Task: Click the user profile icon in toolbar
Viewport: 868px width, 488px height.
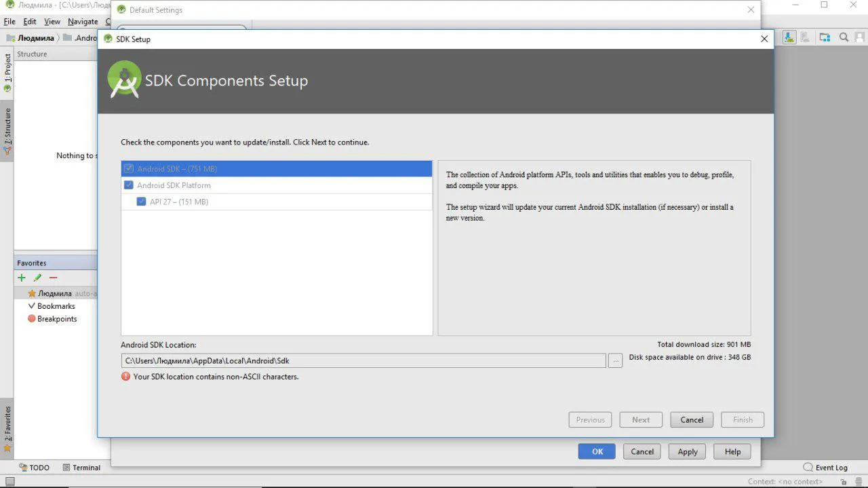Action: point(860,37)
